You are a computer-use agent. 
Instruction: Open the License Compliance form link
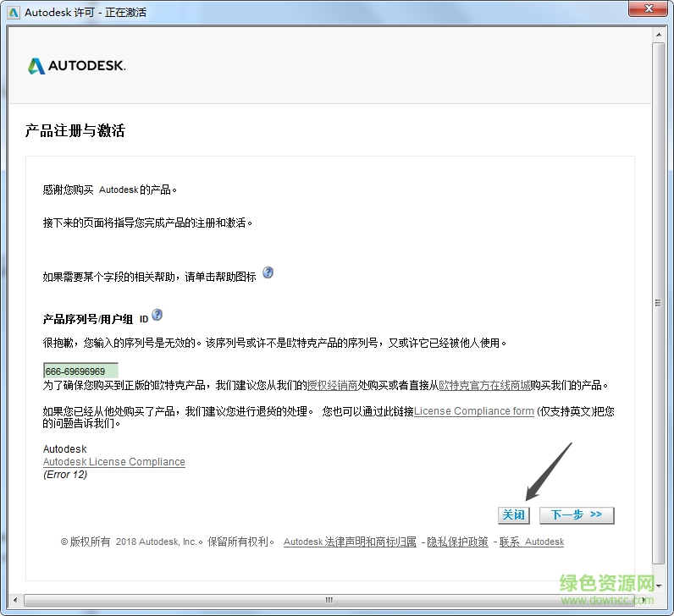click(x=473, y=411)
